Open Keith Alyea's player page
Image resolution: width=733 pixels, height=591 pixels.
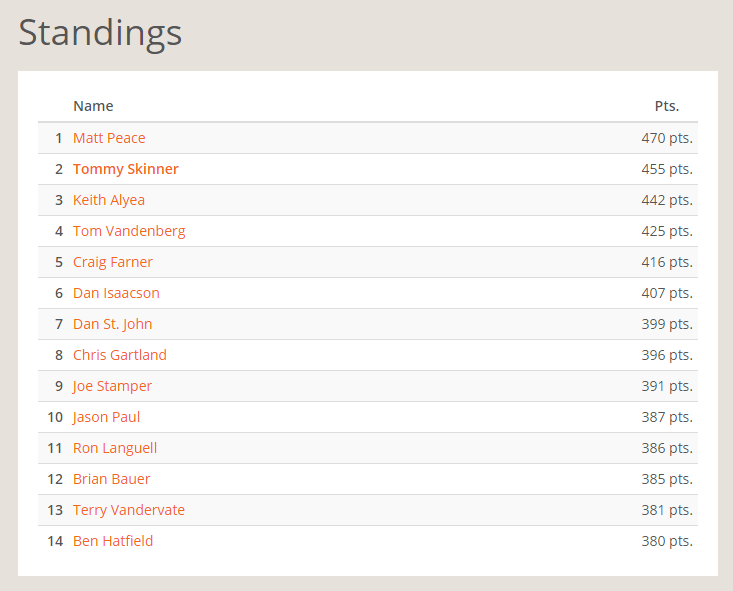click(109, 200)
